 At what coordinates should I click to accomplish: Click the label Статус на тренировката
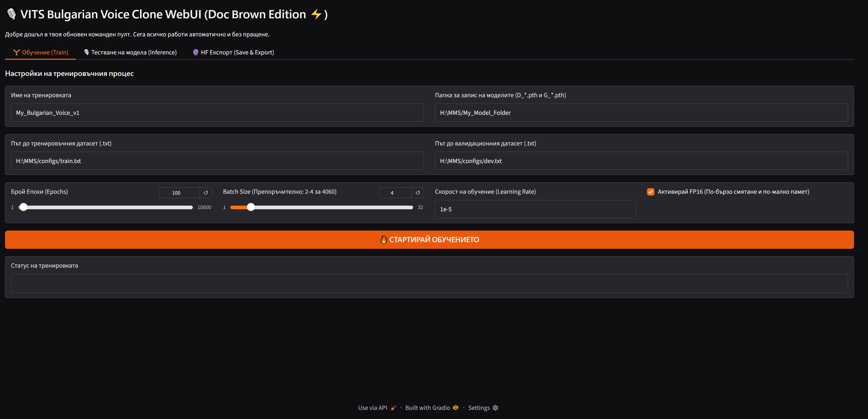44,266
